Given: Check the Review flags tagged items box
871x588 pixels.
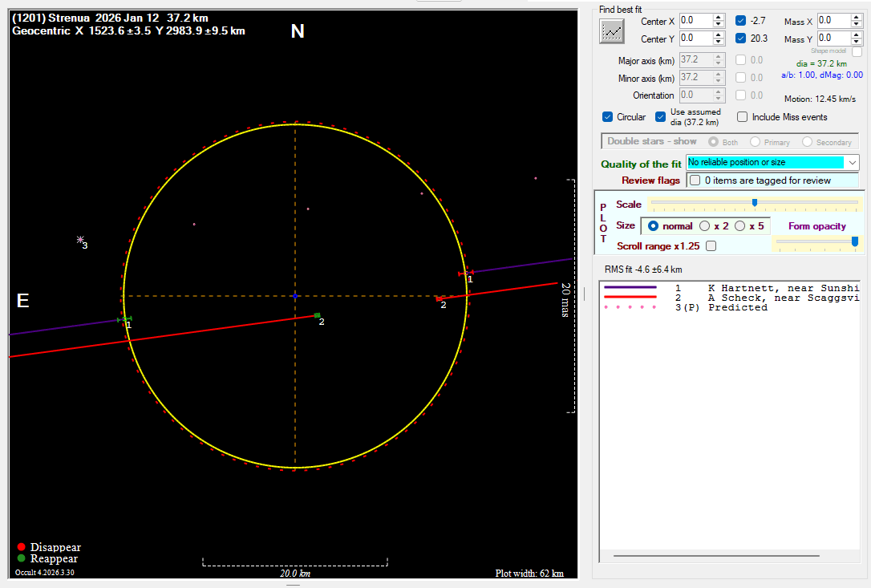Looking at the screenshot, I should [695, 180].
